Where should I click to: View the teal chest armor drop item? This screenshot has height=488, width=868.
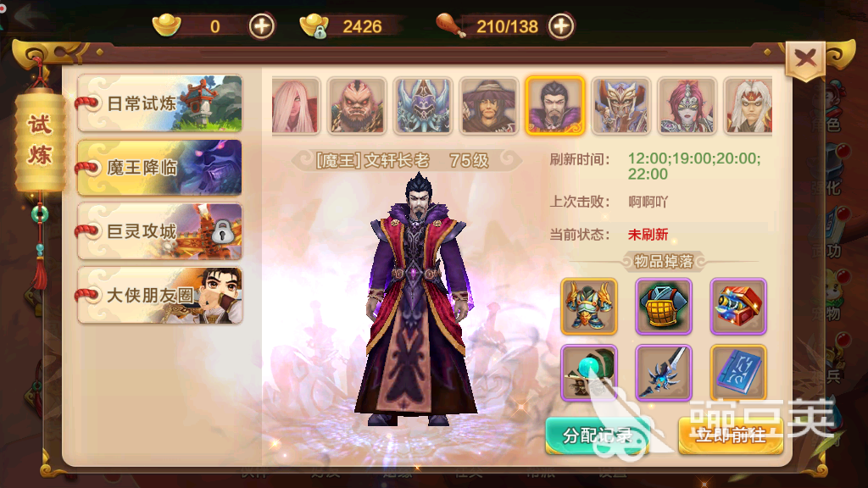click(x=664, y=307)
